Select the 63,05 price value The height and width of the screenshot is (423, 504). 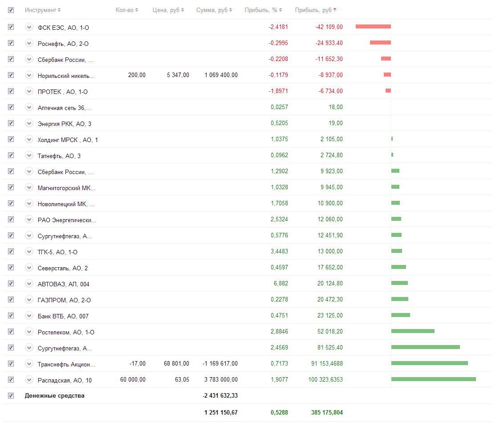click(x=182, y=380)
